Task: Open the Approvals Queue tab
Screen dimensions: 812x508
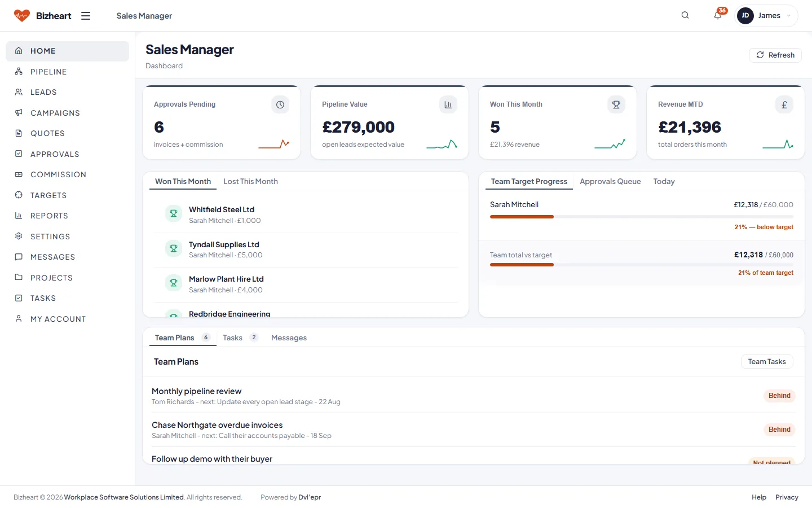Action: (610, 181)
